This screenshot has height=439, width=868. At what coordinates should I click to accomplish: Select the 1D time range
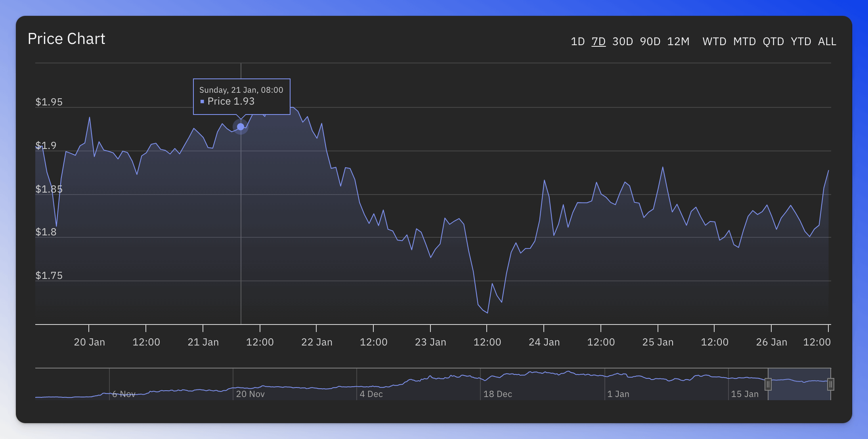[577, 42]
